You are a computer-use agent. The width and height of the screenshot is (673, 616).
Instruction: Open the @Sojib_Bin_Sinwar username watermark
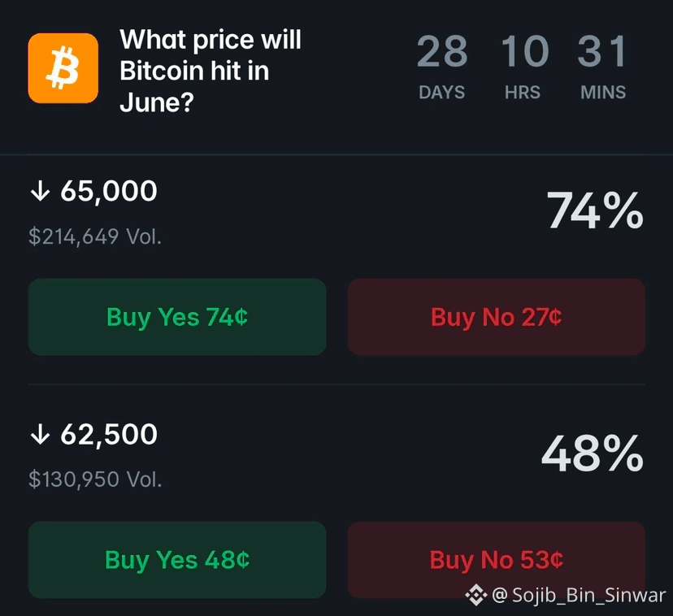click(579, 595)
